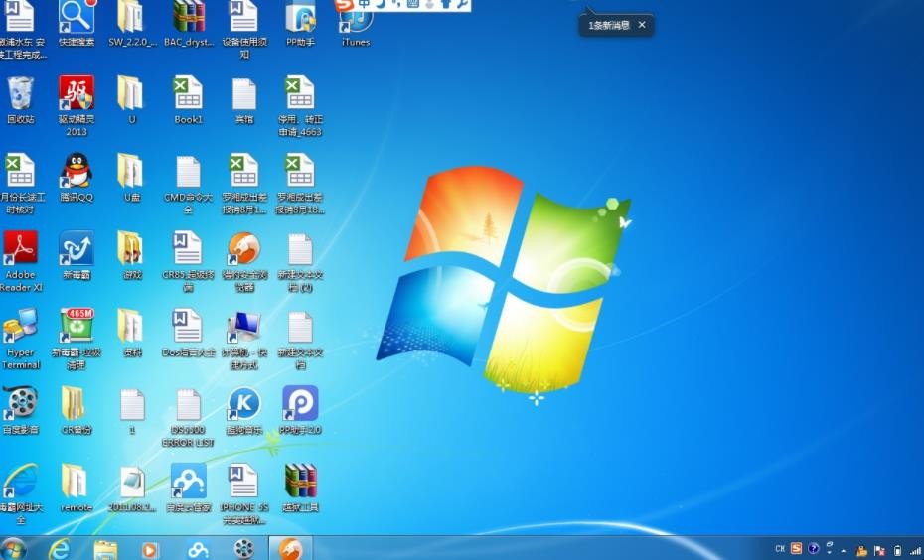Open network signal bars icon in tray
The image size is (924, 560).
[915, 551]
